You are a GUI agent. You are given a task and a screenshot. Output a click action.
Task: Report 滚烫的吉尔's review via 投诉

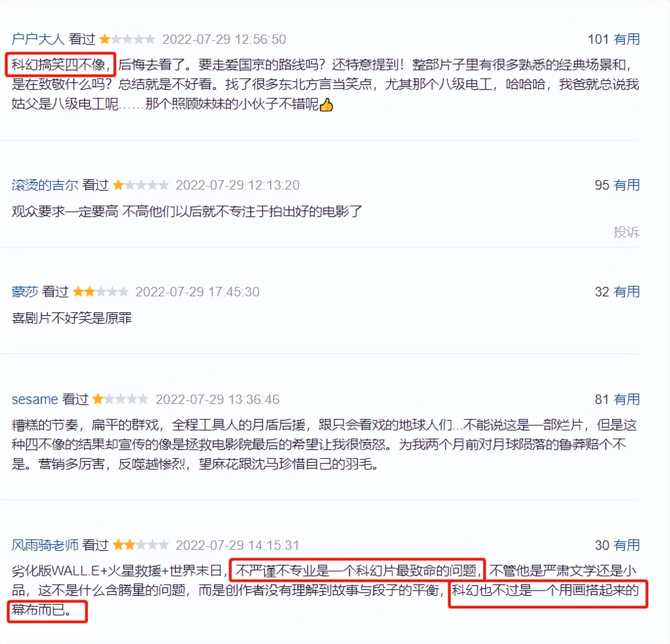pyautogui.click(x=626, y=231)
